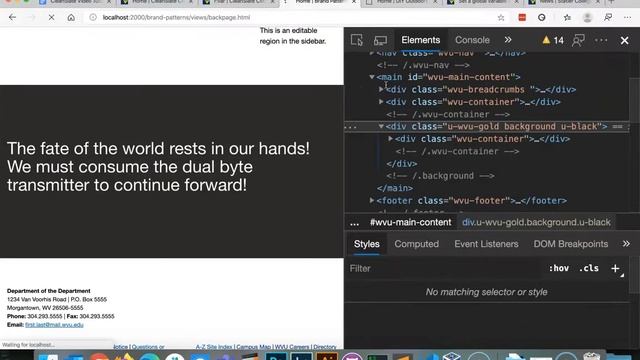This screenshot has width=640, height=360.
Task: Open the circular extension icon in toolbar
Action: [x=542, y=18]
